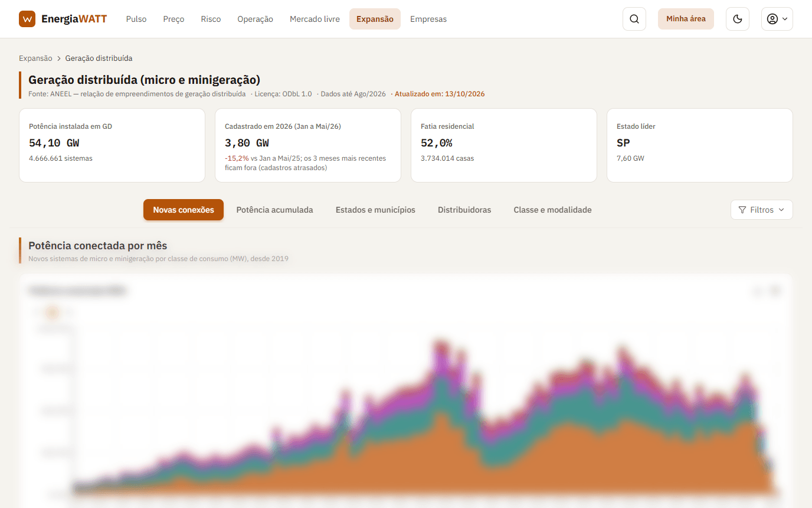Viewport: 812px width, 508px height.
Task: Click the SP leading state value
Action: (623, 143)
